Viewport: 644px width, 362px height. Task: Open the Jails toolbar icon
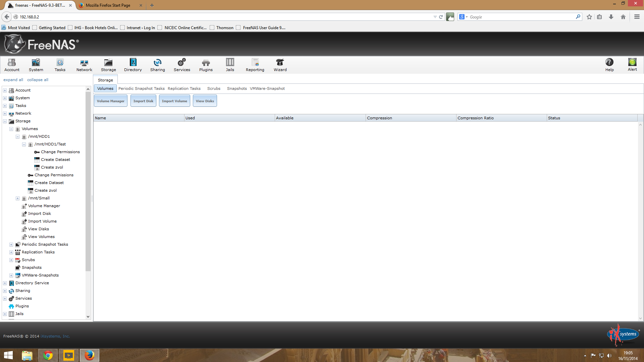[x=230, y=64]
